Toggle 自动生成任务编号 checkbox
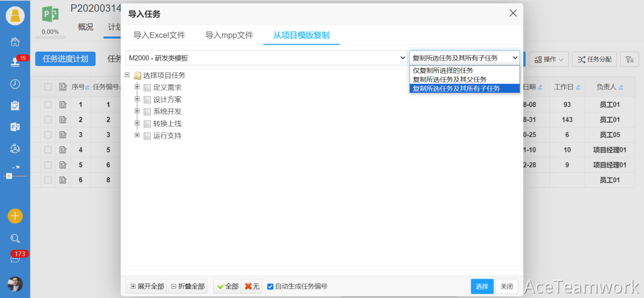The height and width of the screenshot is (298, 644). pyautogui.click(x=270, y=286)
